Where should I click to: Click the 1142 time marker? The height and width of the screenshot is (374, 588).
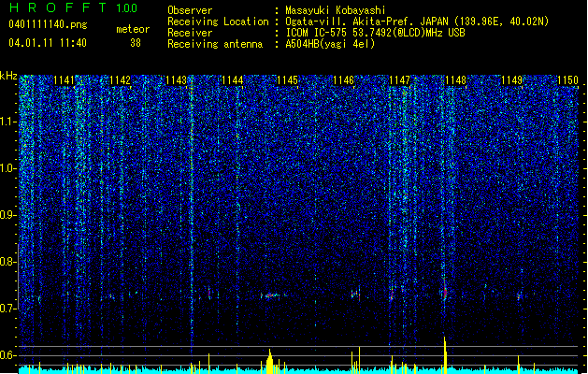click(x=120, y=80)
